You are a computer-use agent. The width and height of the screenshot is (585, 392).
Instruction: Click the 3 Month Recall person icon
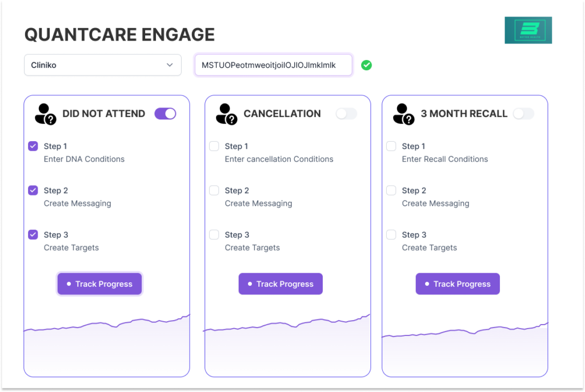pos(404,114)
